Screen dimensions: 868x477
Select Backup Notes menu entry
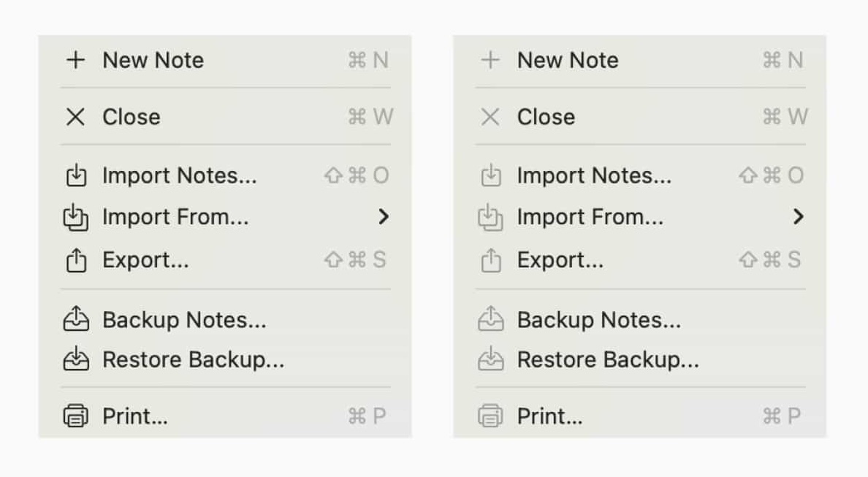coord(185,319)
